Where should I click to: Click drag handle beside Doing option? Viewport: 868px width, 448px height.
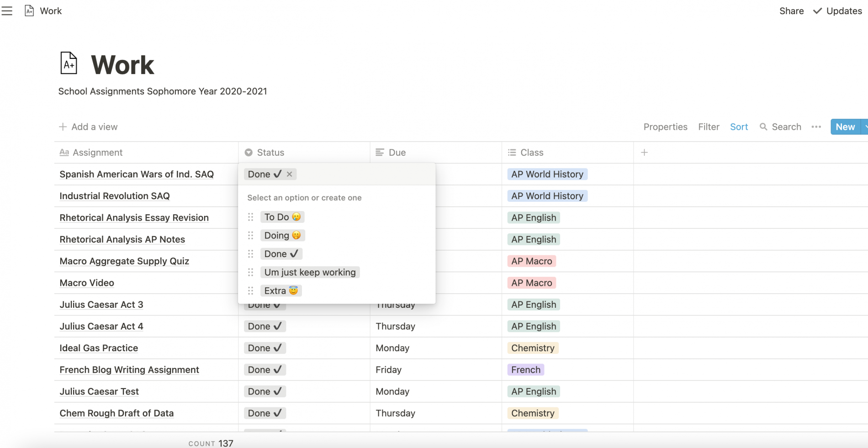point(250,236)
